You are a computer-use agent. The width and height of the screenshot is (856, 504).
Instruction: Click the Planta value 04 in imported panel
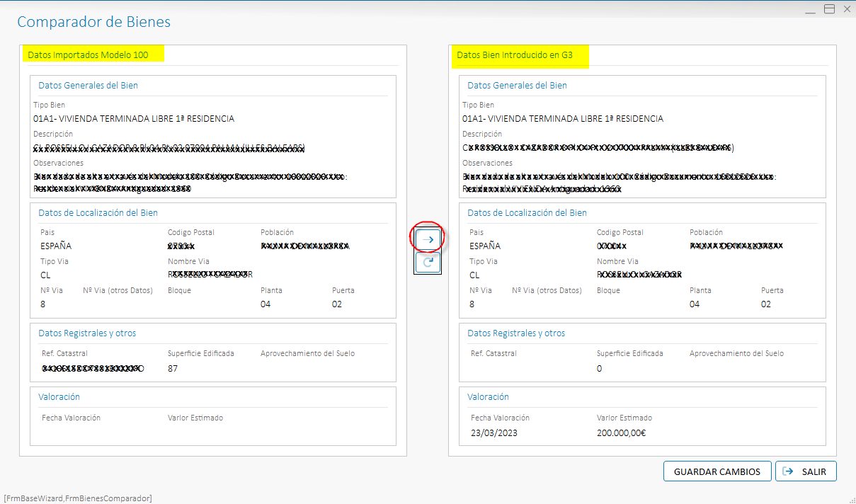(266, 304)
